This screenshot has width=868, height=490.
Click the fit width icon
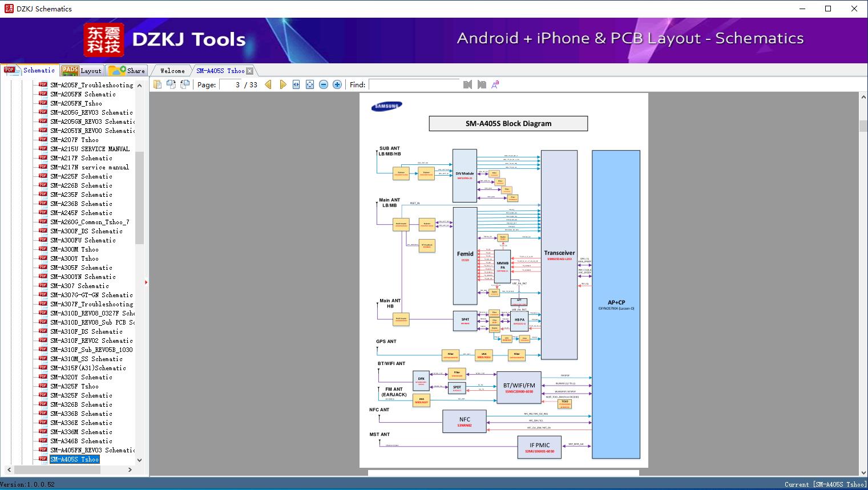(296, 84)
